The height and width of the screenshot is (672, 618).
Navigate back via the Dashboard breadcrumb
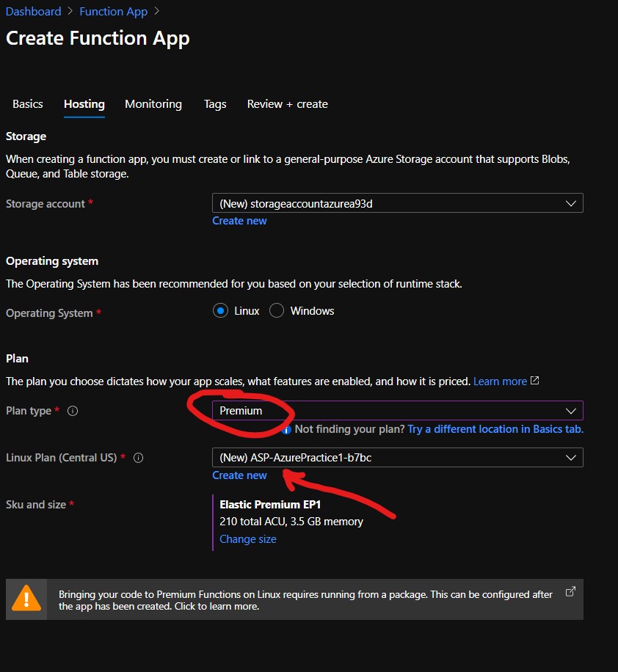34,11
